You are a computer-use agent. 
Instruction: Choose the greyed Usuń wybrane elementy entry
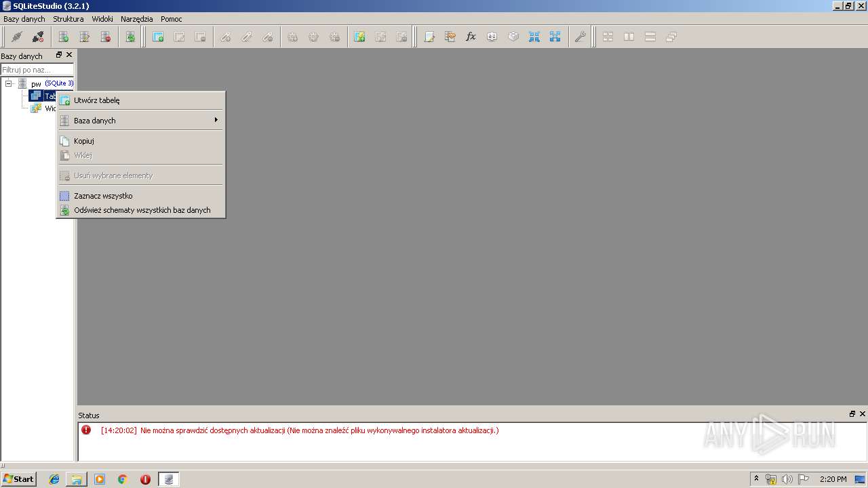140,176
